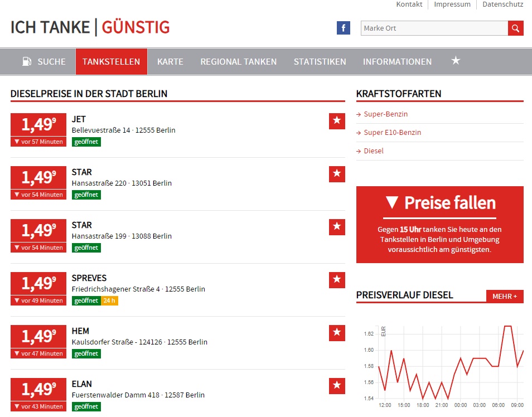Favorite the STAR Hansastraße 199 station
The width and height of the screenshot is (532, 417).
[337, 227]
